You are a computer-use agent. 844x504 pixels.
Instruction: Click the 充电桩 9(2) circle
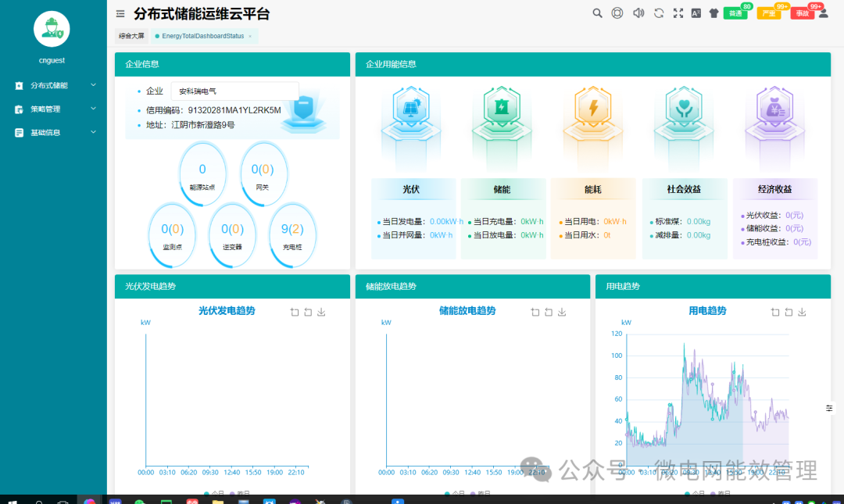[x=292, y=234]
